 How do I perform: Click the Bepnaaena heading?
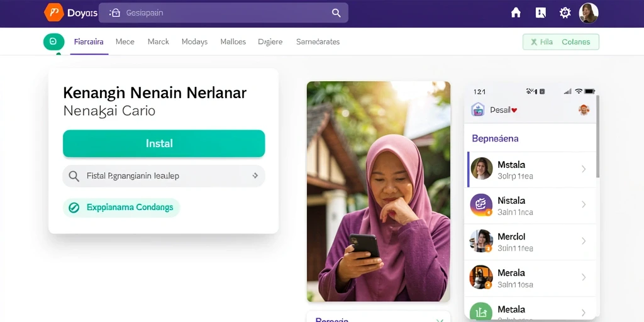[x=495, y=138]
